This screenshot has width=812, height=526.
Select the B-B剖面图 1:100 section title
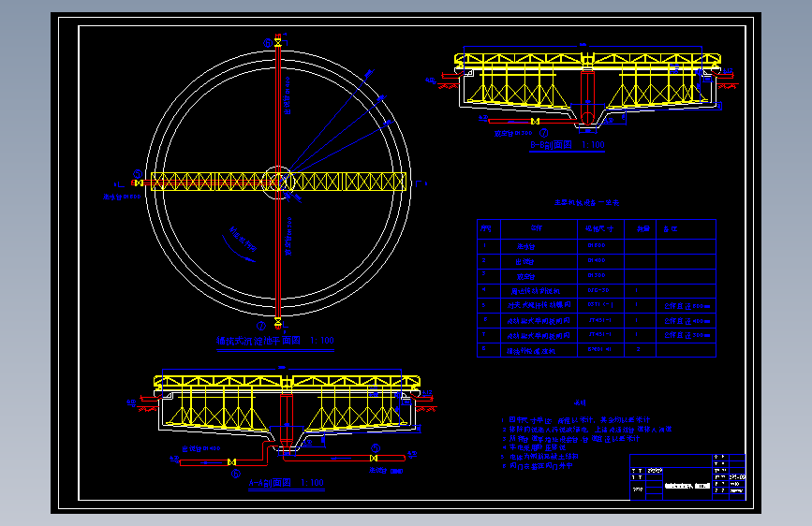tap(567, 145)
